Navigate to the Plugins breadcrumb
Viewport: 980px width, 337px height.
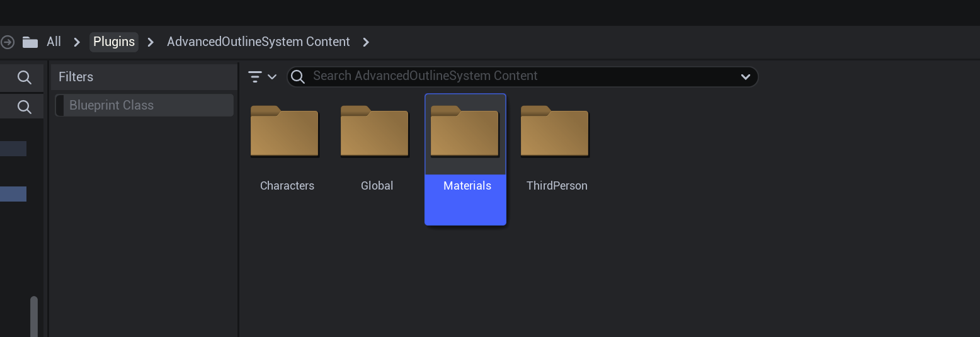click(114, 42)
